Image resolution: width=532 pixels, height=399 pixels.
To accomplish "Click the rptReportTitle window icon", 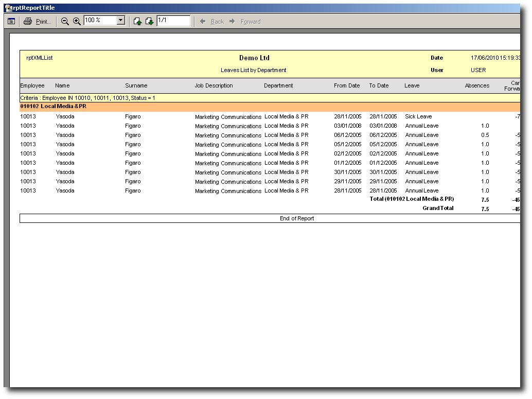I will [8, 8].
